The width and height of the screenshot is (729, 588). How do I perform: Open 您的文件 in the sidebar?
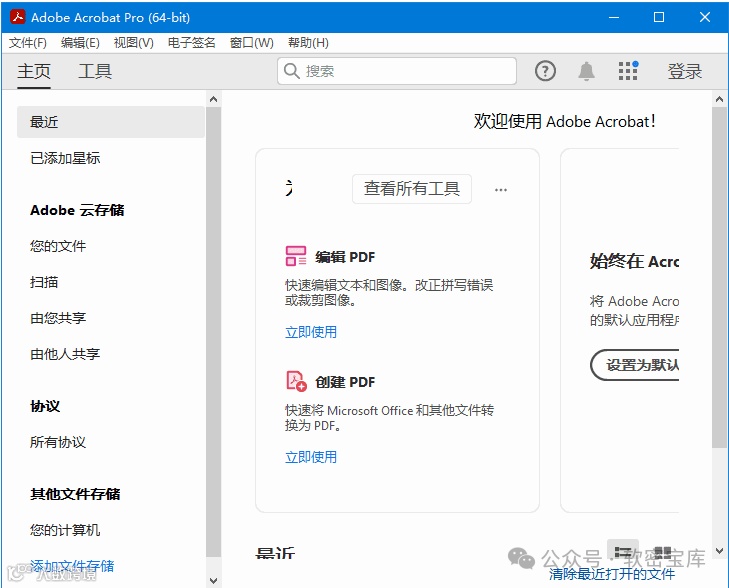(x=58, y=246)
